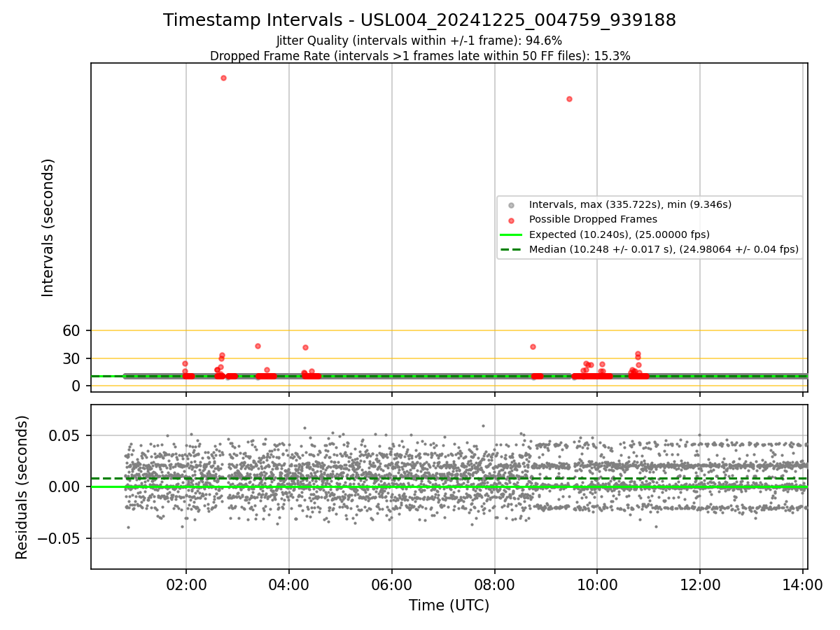The width and height of the screenshot is (840, 630).
Task: Click the 'Jitter Quality' 94.6% subtitle line
Action: click(x=419, y=41)
